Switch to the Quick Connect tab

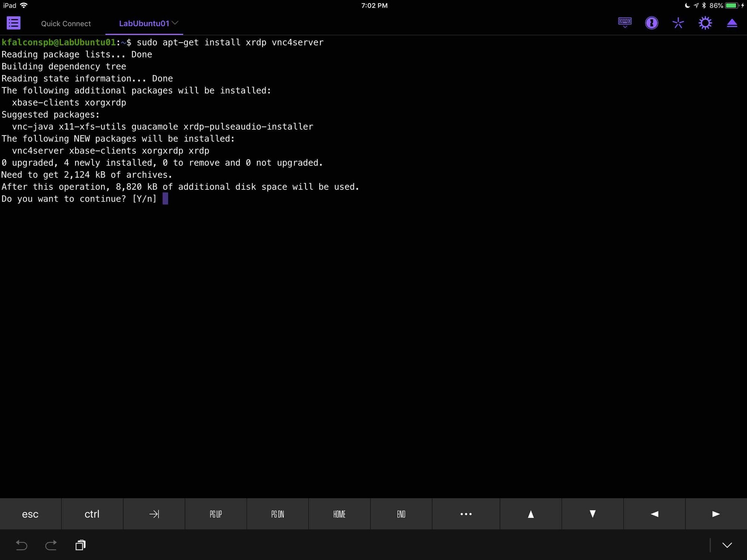pyautogui.click(x=66, y=24)
